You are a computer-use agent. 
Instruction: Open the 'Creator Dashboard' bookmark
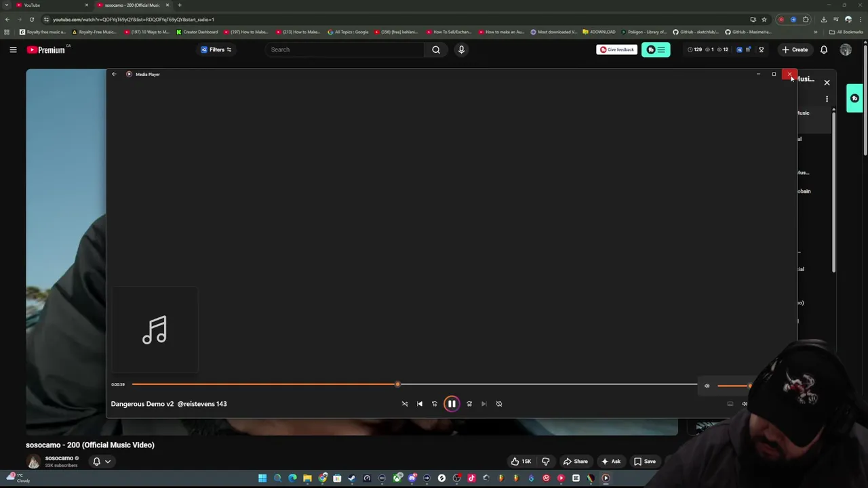(197, 32)
